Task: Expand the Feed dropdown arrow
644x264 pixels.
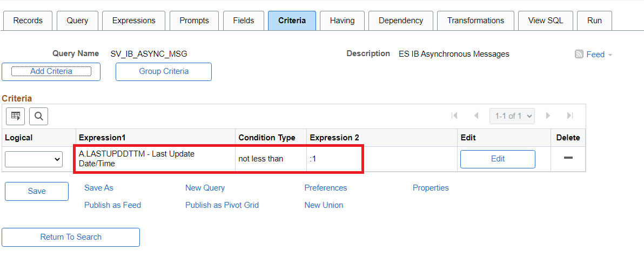Action: 610,55
